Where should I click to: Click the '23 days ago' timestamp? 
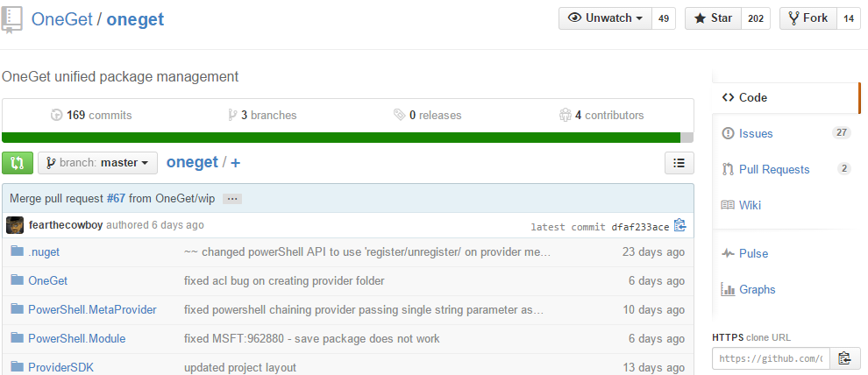[653, 251]
